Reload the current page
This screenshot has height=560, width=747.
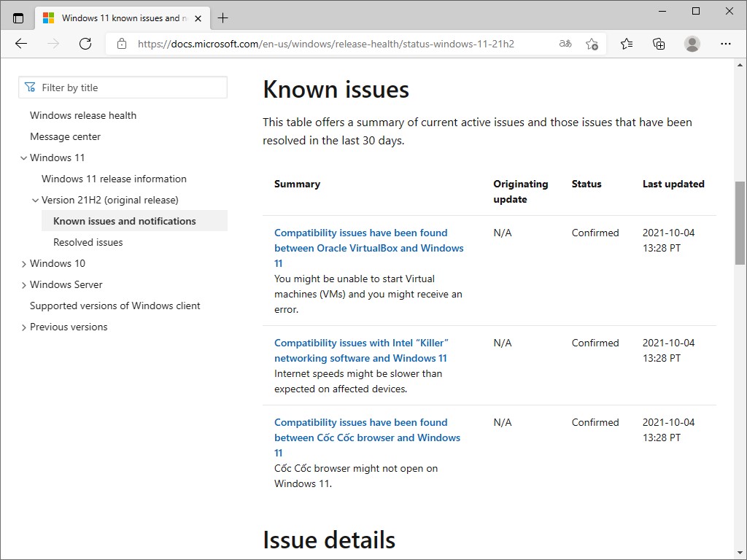(85, 44)
